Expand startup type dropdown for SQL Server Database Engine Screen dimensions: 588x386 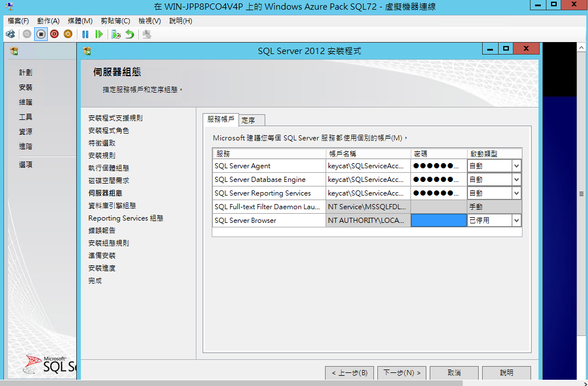516,180
